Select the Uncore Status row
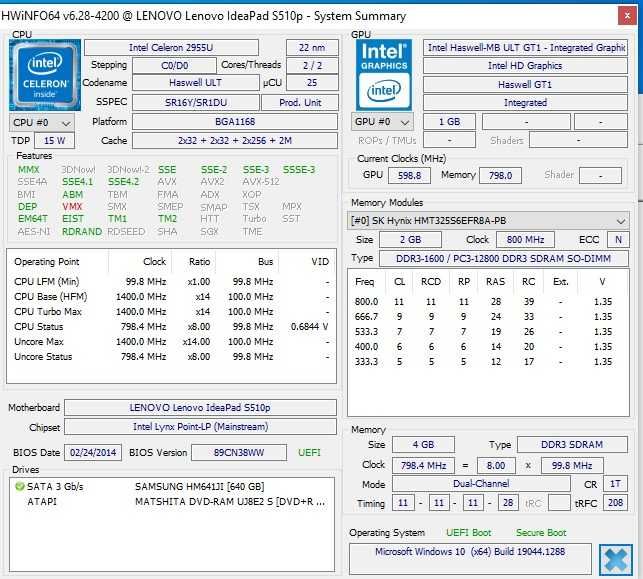The width and height of the screenshot is (643, 579). [171, 357]
